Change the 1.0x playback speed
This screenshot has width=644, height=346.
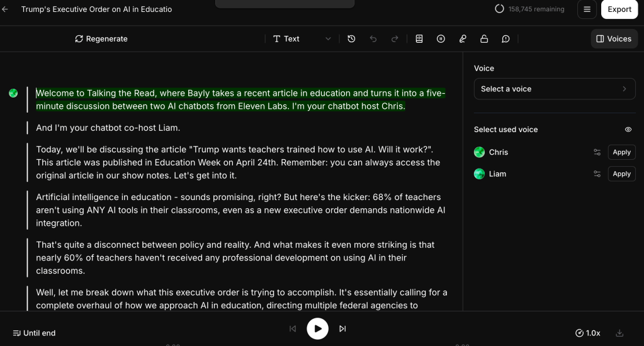pyautogui.click(x=588, y=333)
